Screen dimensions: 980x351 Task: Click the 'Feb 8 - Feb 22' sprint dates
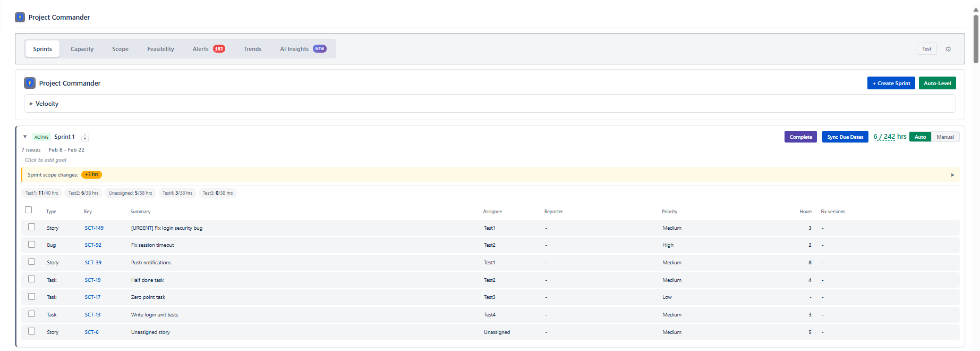tap(66, 150)
